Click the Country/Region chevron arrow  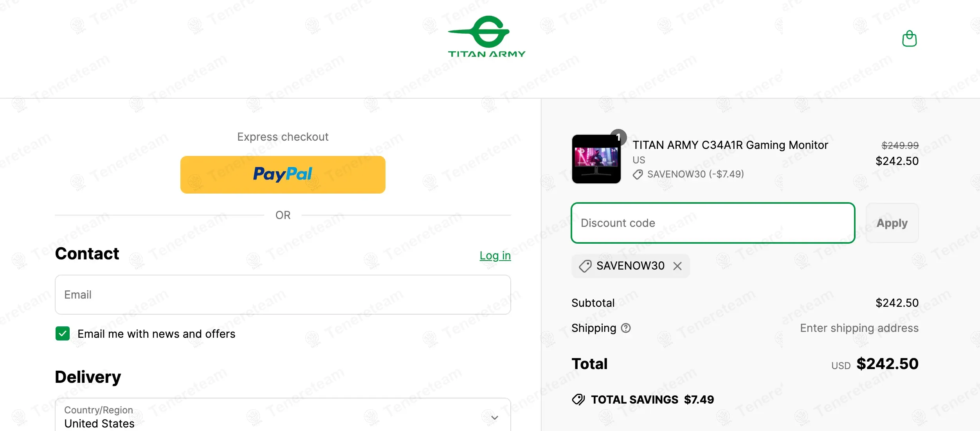coord(494,418)
